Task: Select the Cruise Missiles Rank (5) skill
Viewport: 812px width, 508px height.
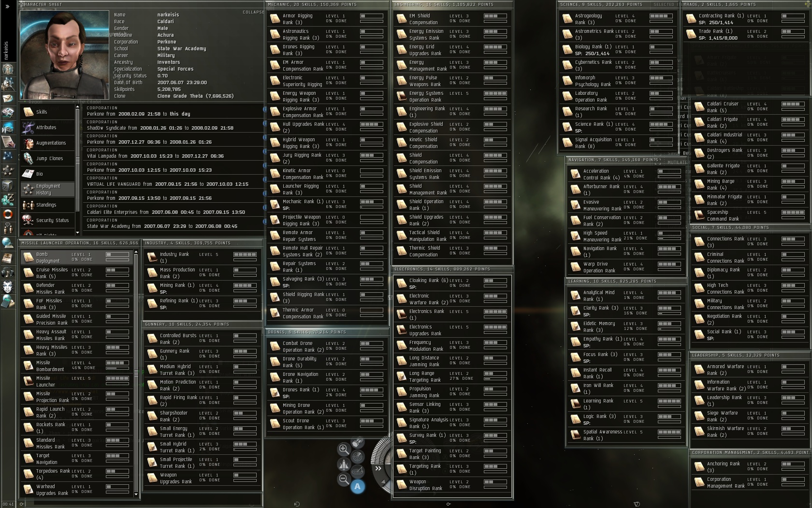Action: (76, 272)
